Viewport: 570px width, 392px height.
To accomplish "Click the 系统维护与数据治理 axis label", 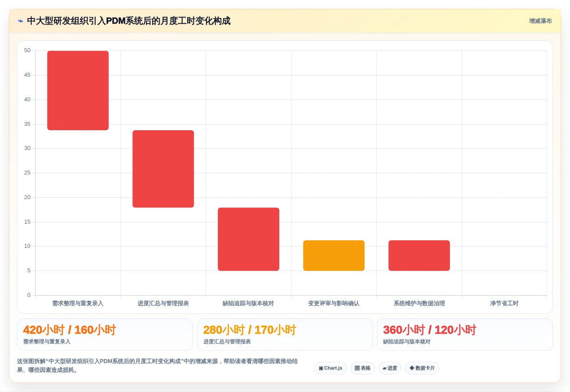I will (419, 303).
